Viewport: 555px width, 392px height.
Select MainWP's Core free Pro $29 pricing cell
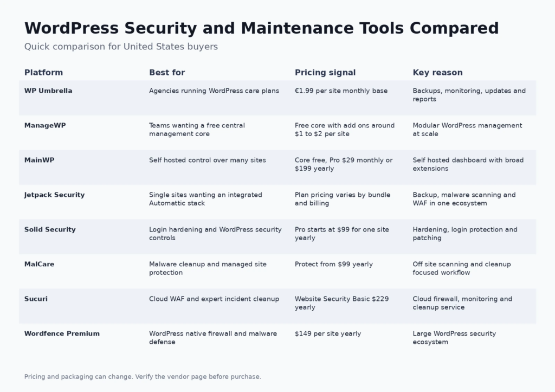click(x=344, y=164)
